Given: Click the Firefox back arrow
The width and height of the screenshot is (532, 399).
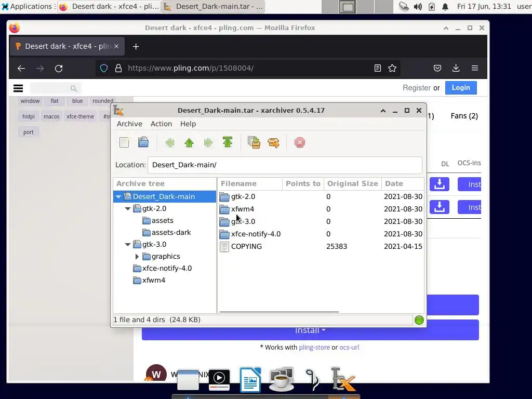Looking at the screenshot, I should pos(21,68).
